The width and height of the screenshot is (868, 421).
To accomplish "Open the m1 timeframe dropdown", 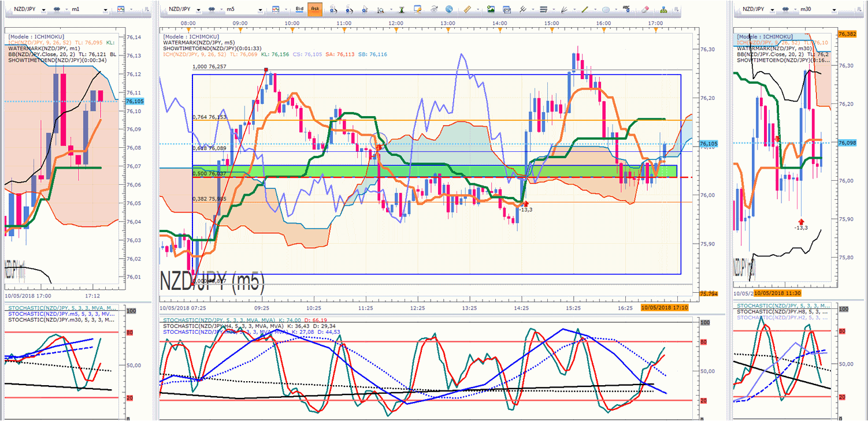I will 105,10.
